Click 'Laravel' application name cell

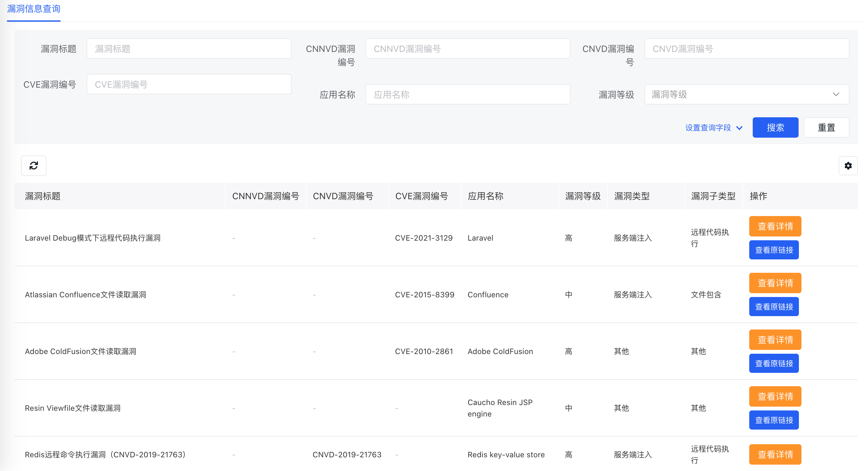click(480, 238)
